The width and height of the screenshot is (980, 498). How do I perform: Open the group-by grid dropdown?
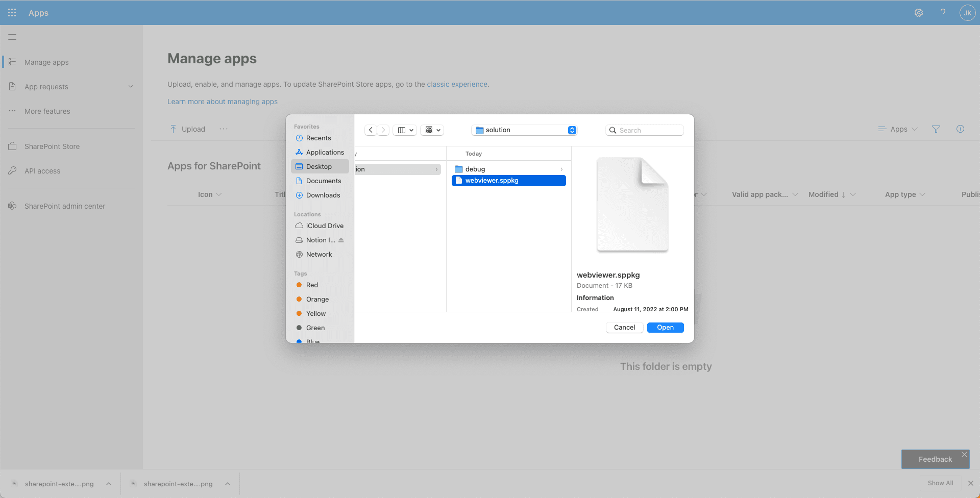432,130
